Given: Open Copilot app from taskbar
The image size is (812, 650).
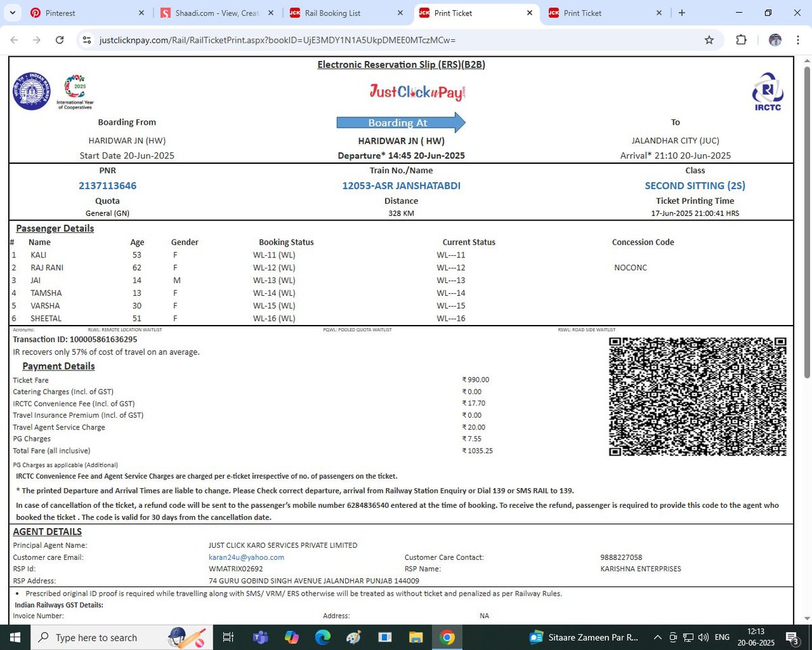Looking at the screenshot, I should 292,637.
